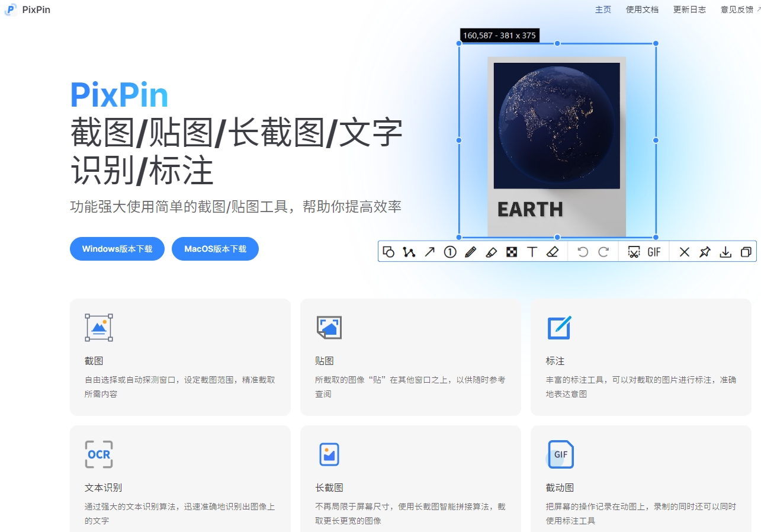Click the Windows版本下载 button
Screen dimensions: 761x532
[117, 249]
